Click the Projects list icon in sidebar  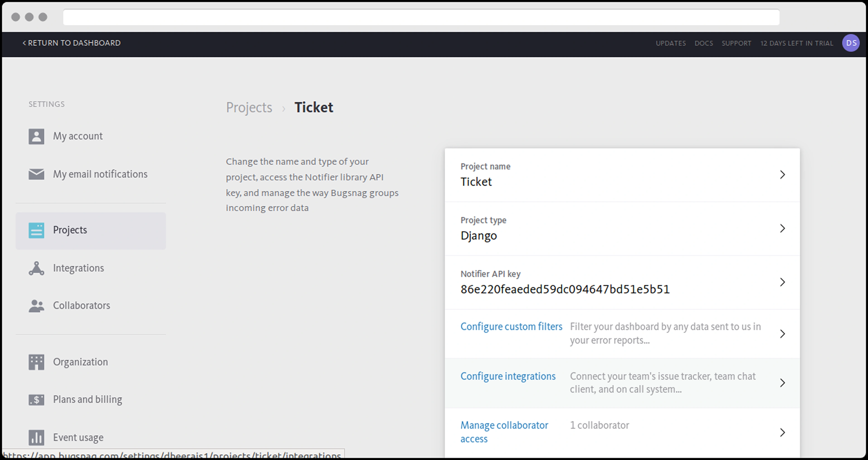coord(36,230)
